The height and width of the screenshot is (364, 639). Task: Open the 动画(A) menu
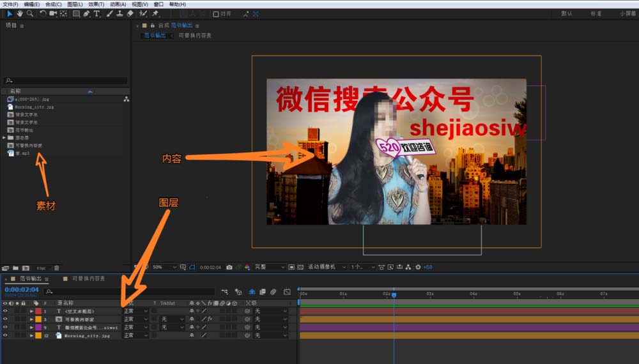click(x=118, y=4)
